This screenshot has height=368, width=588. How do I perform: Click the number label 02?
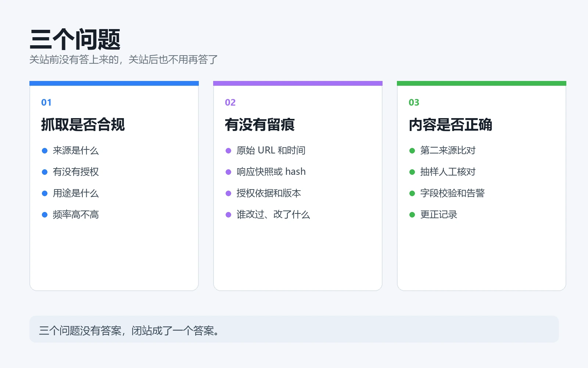(230, 102)
